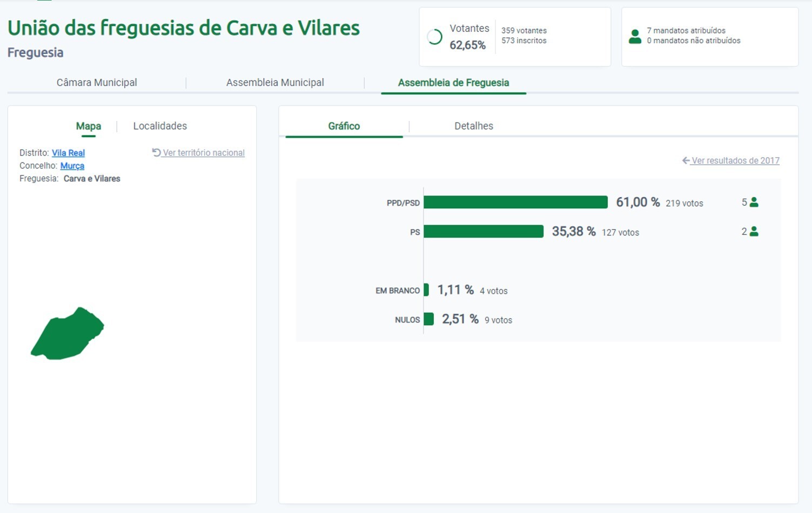Open the Murça concelho link

pyautogui.click(x=72, y=166)
